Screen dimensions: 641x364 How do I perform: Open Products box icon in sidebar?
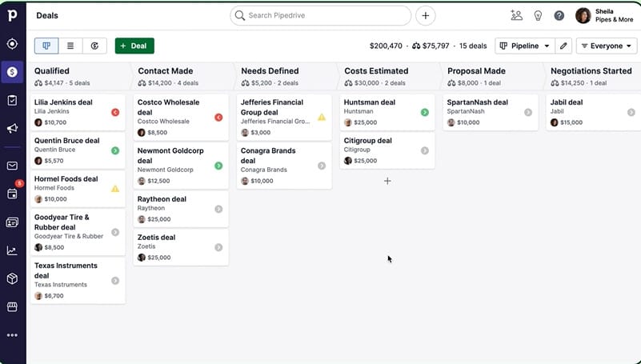pos(12,278)
